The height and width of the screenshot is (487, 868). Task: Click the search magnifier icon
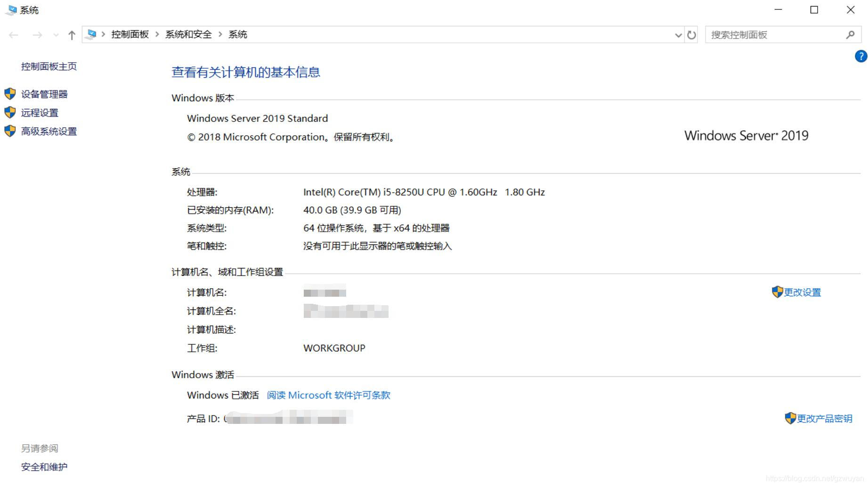pos(850,35)
